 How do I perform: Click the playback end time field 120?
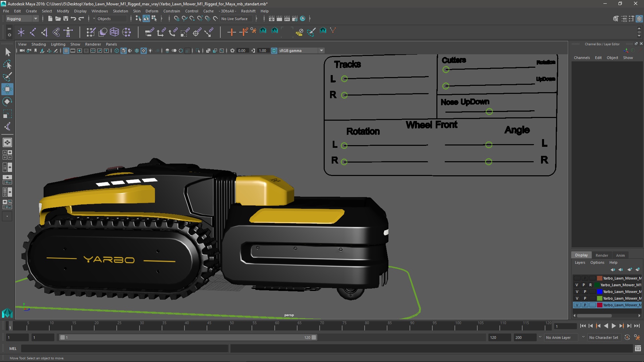click(x=499, y=338)
